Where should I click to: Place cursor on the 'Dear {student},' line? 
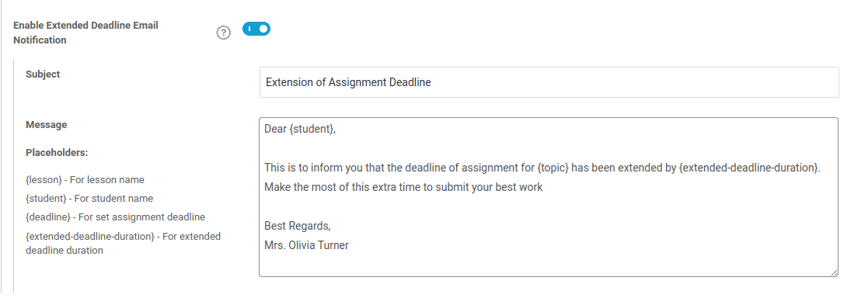click(x=300, y=130)
